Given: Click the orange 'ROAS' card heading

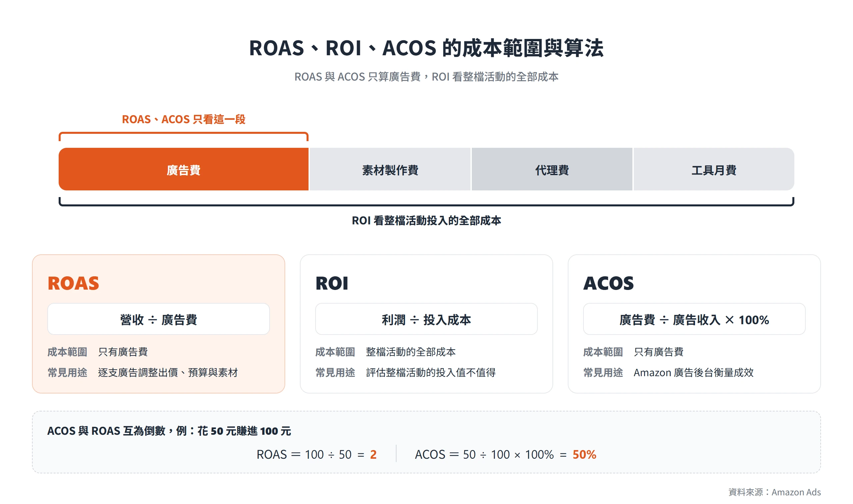Looking at the screenshot, I should (x=73, y=283).
